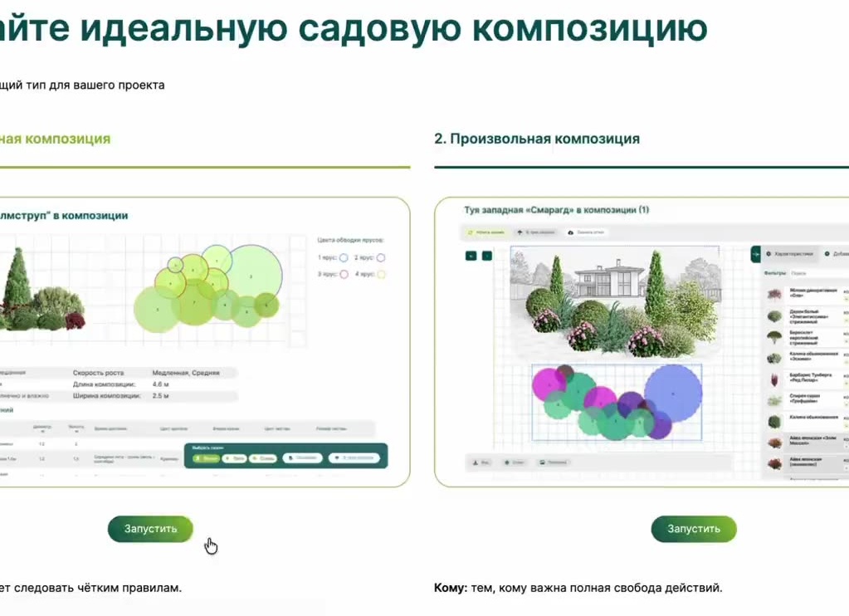This screenshot has width=849, height=616.
Task: Click the 'Скорость роста' label
Action: [99, 373]
